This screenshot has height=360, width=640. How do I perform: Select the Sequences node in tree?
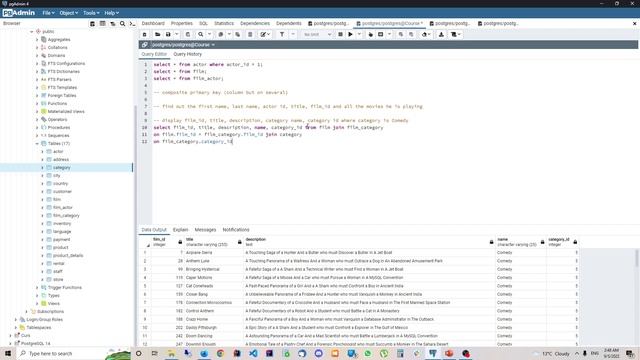pyautogui.click(x=58, y=136)
